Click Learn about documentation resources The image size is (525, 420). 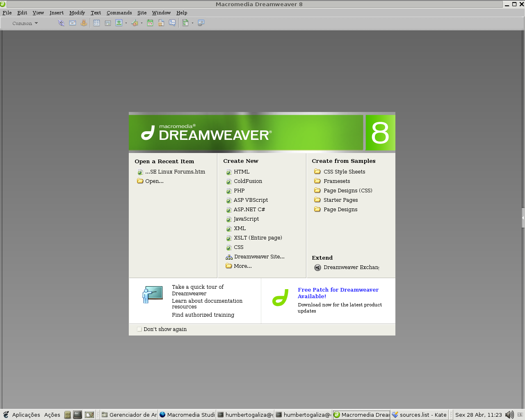point(207,304)
